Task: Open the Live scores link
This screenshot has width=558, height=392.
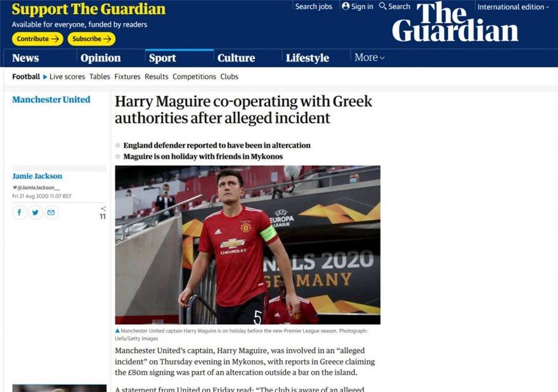Action: coord(67,77)
